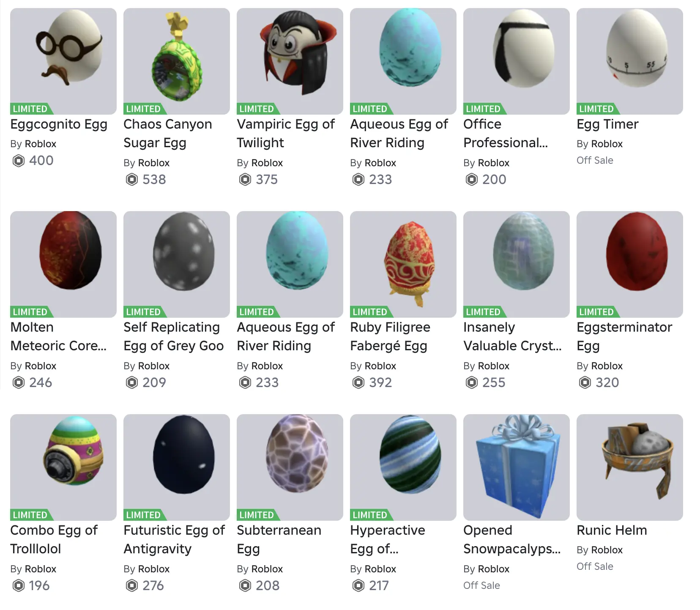This screenshot has height=610, width=700.
Task: Open the Molten Meteoric Core egg image
Action: [63, 264]
